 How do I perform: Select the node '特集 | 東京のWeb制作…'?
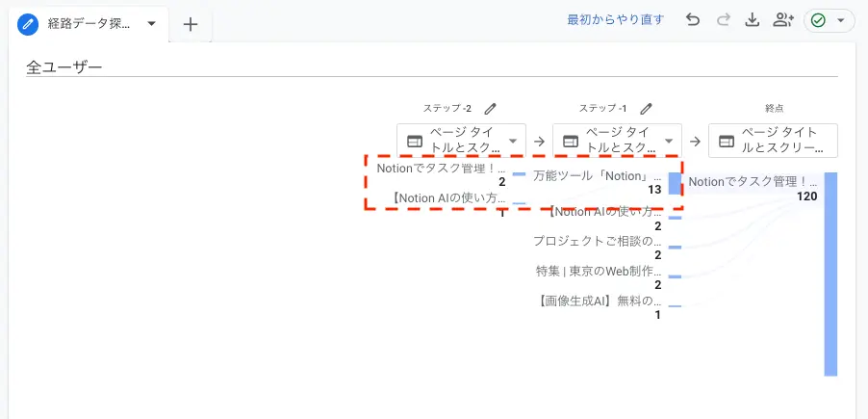coord(599,271)
